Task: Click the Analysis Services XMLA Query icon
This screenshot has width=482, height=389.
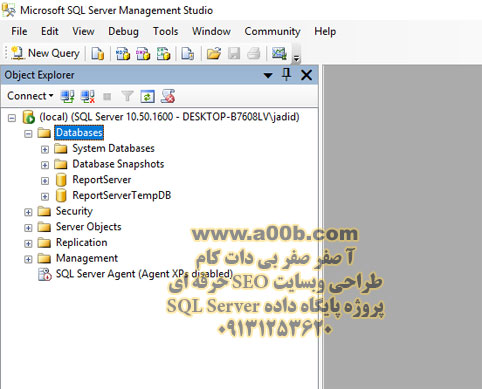Action: pos(163,53)
